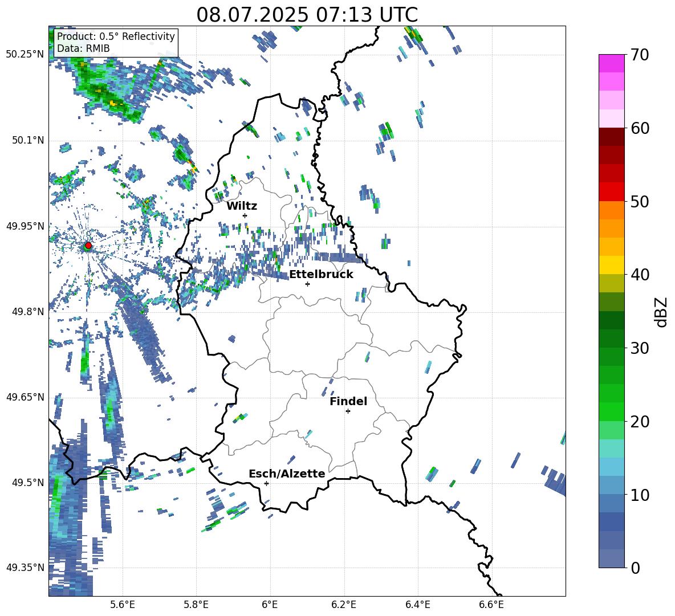This screenshot has width=675, height=616.
Task: Click the 20 label on colorbar
Action: [x=640, y=422]
